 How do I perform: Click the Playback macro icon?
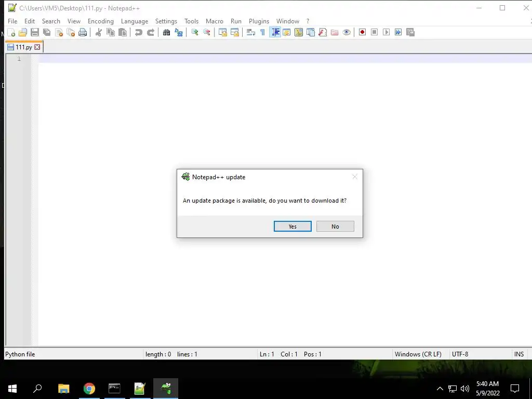[386, 32]
